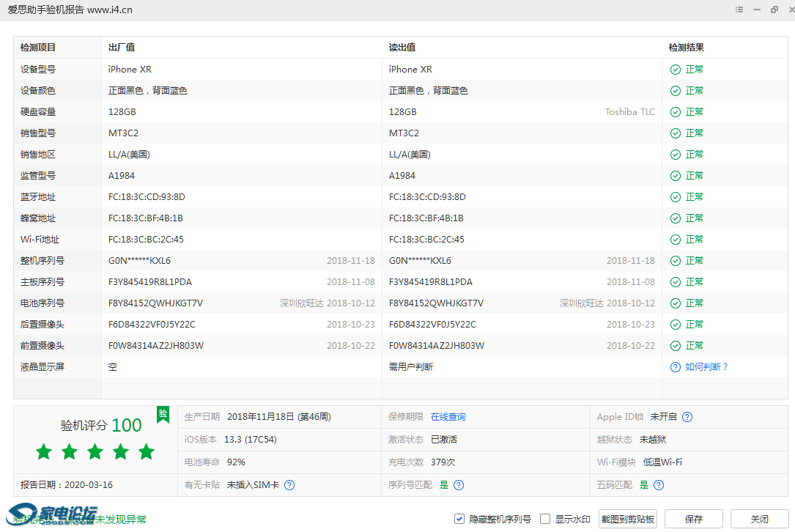The height and width of the screenshot is (532, 795).
Task: Click the 液晶显示屏 row label
Action: pyautogui.click(x=42, y=367)
